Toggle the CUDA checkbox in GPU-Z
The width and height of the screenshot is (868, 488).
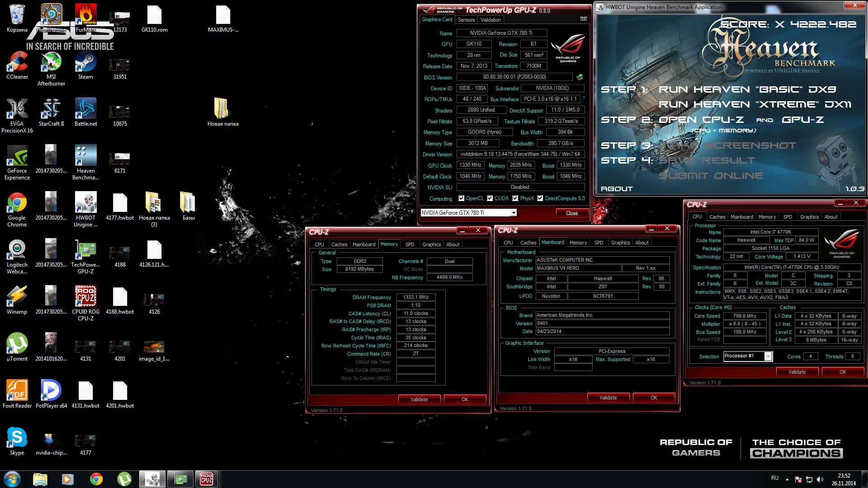coord(490,198)
